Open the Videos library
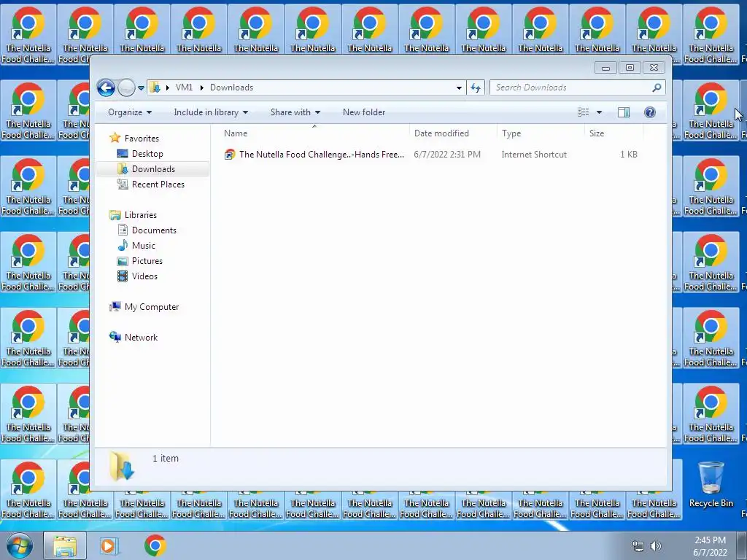This screenshot has width=747, height=560. tap(144, 276)
